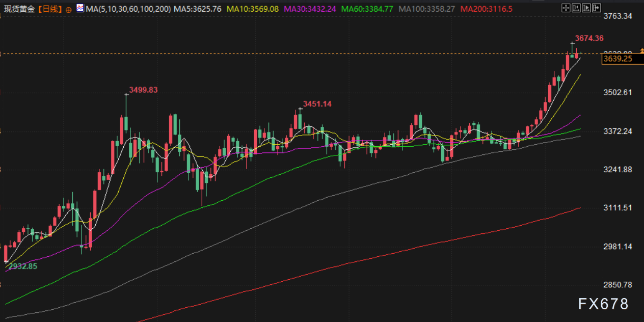
Task: Click the play-arrow chart icon at top right
Action: pos(586,8)
